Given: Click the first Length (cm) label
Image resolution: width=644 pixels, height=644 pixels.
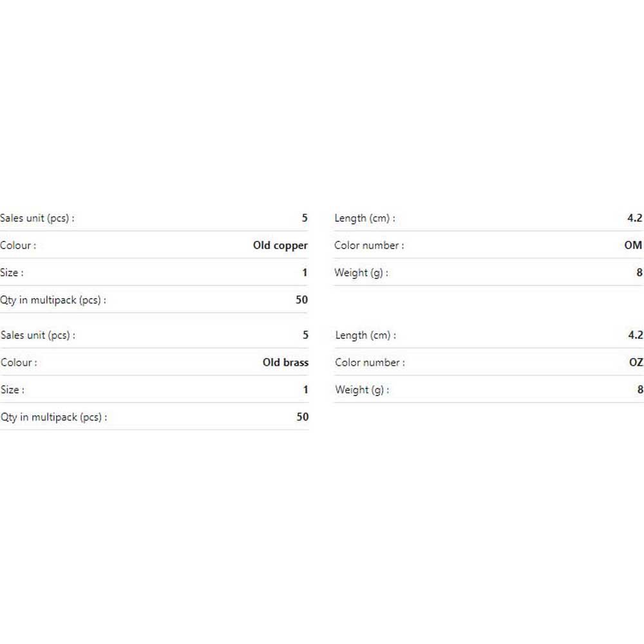Looking at the screenshot, I should (365, 218).
